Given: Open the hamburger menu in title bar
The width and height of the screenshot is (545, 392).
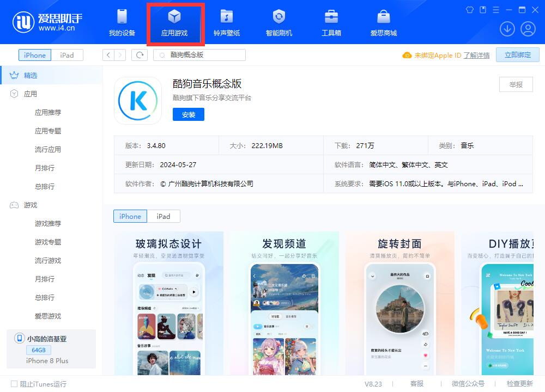Looking at the screenshot, I should [496, 10].
